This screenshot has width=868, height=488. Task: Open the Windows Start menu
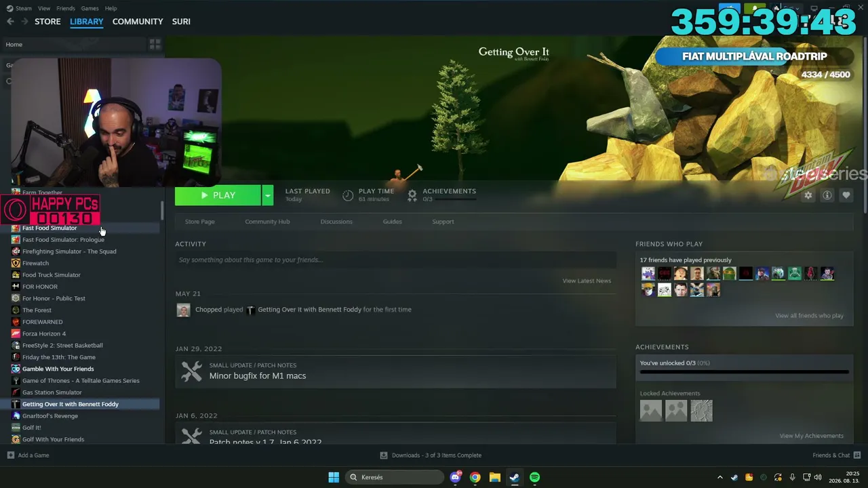(334, 477)
